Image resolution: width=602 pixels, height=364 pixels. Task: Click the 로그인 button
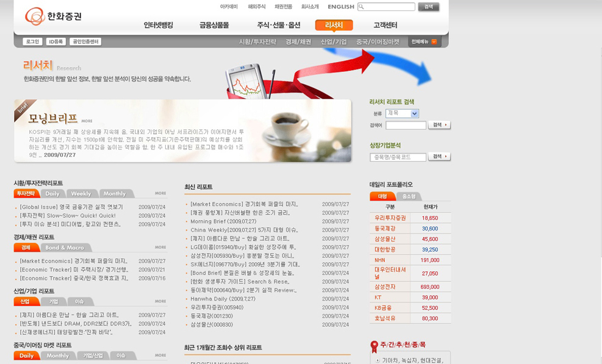[32, 42]
